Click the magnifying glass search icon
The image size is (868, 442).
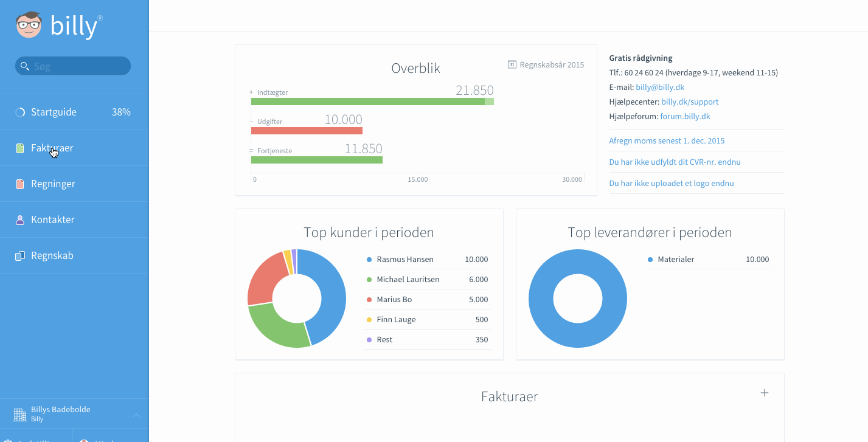click(x=24, y=66)
